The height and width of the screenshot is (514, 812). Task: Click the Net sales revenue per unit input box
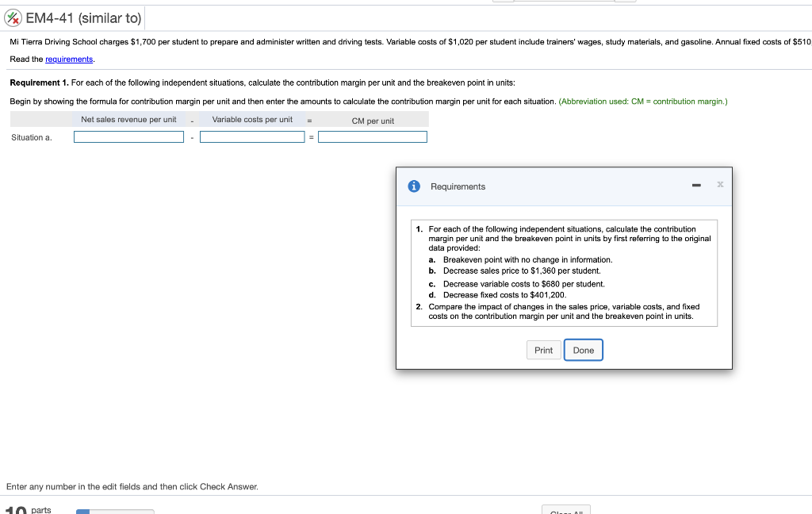coord(128,136)
